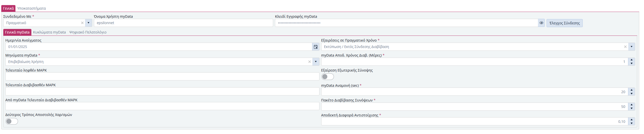The image size is (644, 134).
Task: Switch to the Υποκαταστήματα tab
Action: coord(31,8)
